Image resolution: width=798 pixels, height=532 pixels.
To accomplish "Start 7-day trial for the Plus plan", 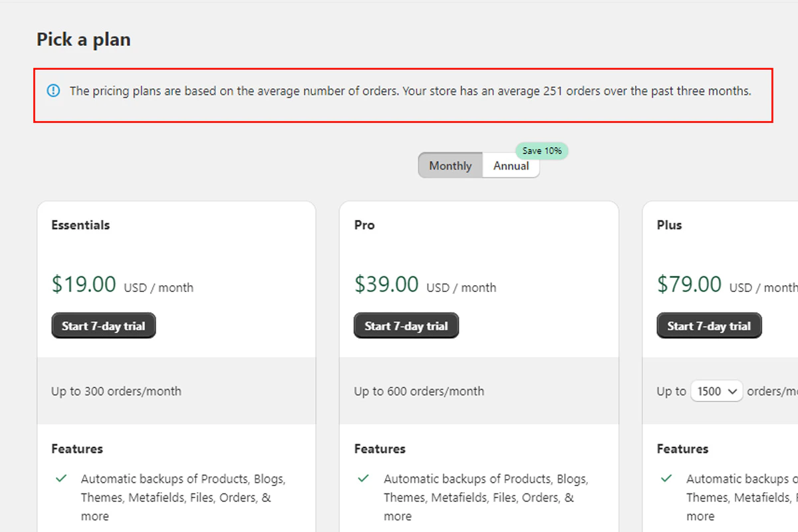I will tap(709, 325).
